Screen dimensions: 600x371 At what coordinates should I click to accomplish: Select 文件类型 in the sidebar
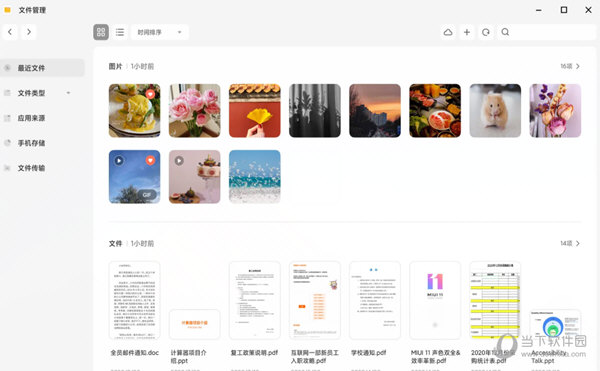click(31, 93)
